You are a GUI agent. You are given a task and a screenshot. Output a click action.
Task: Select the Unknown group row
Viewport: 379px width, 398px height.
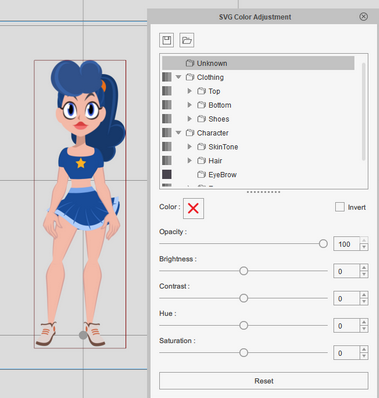(x=258, y=63)
